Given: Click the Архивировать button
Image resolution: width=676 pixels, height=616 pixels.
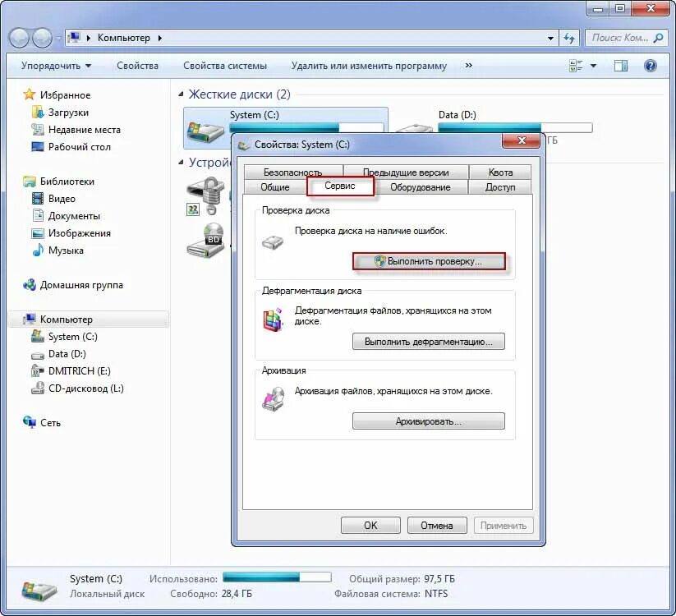Looking at the screenshot, I should [x=429, y=421].
